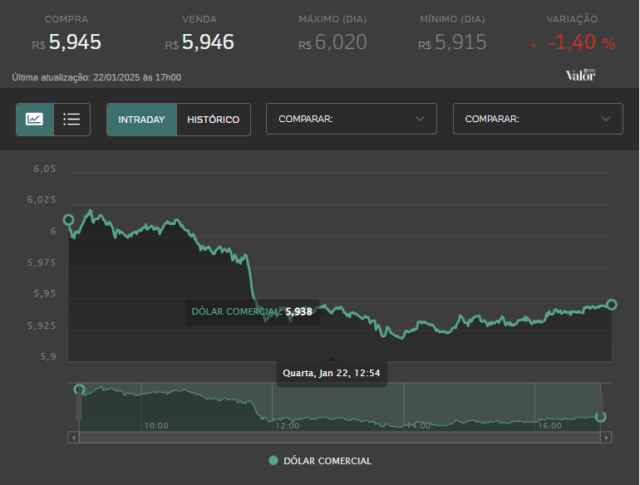Click the navigator scrollbar left arrow
Viewport: 640px width, 485px height.
(73, 438)
